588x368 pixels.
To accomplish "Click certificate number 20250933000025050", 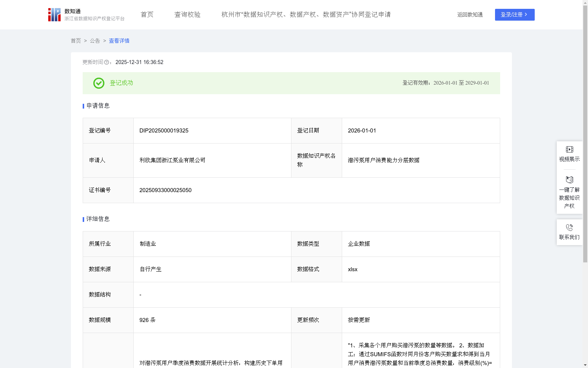I will click(x=165, y=190).
